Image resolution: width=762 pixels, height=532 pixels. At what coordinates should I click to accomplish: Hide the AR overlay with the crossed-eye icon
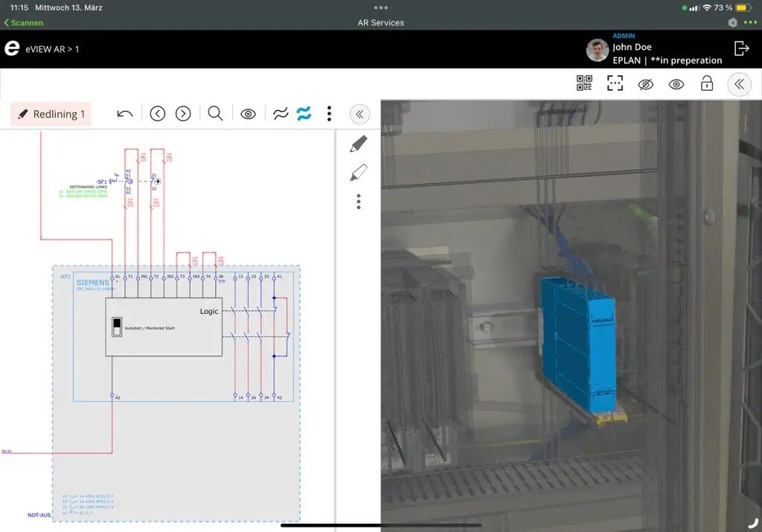pyautogui.click(x=645, y=84)
